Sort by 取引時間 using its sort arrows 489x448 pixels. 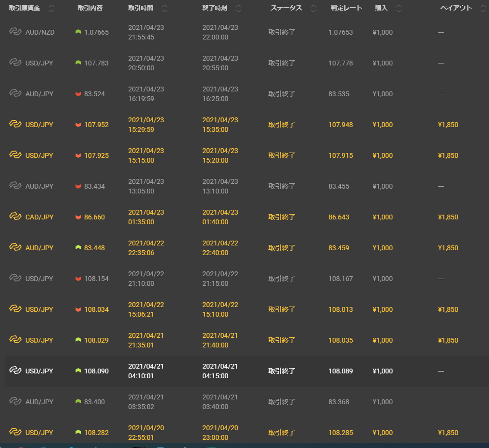click(165, 8)
